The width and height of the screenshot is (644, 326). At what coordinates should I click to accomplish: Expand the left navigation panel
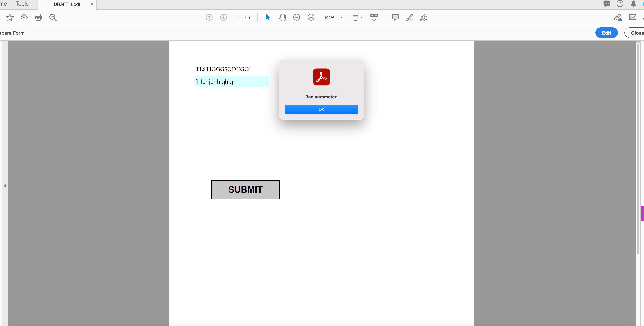click(5, 186)
